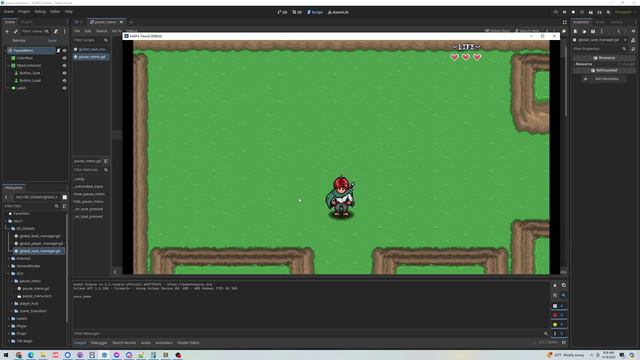The image size is (640, 360).
Task: Toggle error messages filter in output
Action: click(x=558, y=315)
